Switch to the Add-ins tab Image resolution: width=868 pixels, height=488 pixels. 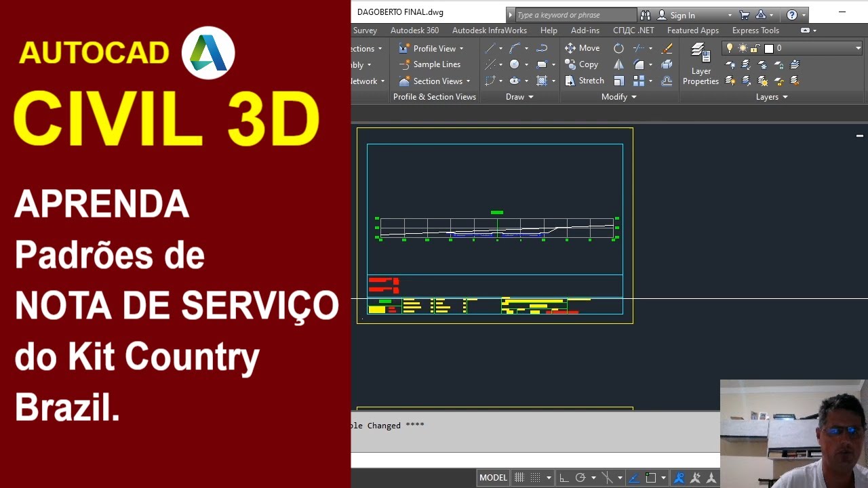pyautogui.click(x=585, y=30)
